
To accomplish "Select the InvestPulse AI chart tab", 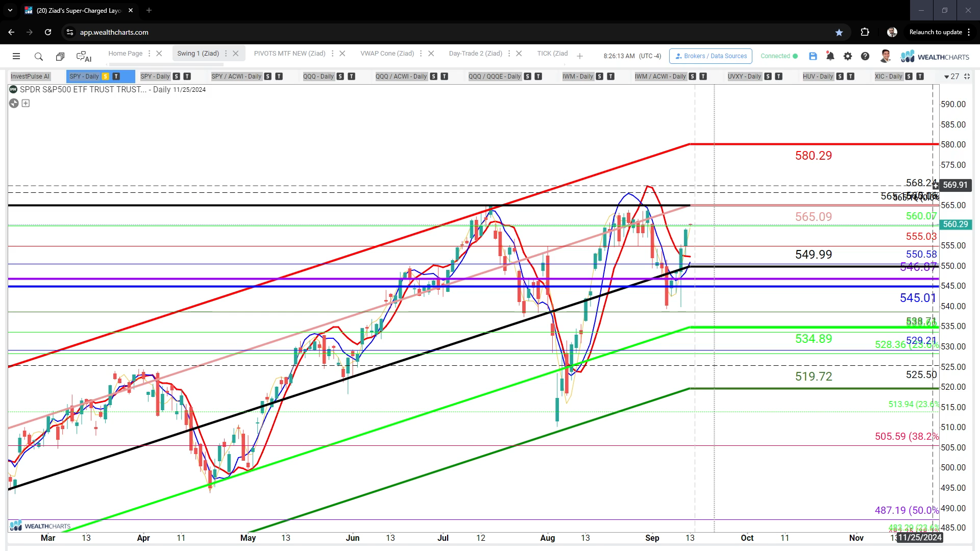I will 30,77.
